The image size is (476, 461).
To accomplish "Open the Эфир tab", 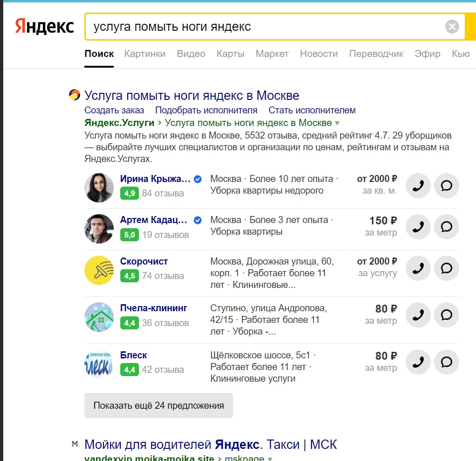I will tap(428, 54).
